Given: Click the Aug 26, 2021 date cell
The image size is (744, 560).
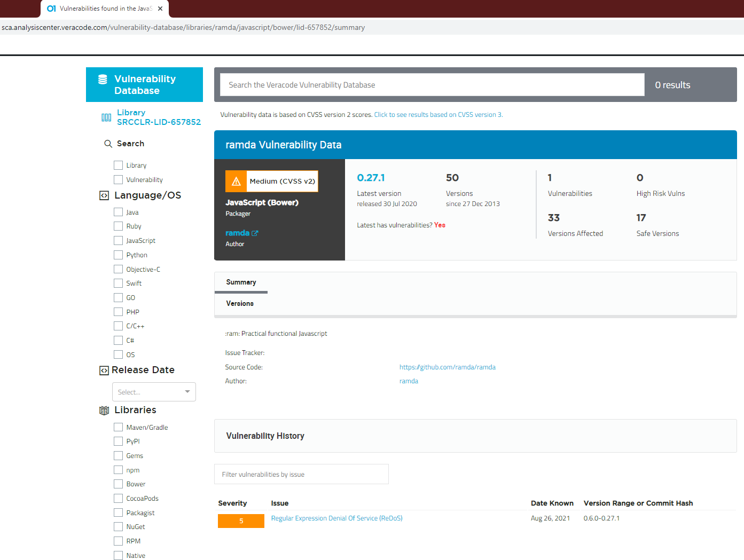Looking at the screenshot, I should point(550,518).
